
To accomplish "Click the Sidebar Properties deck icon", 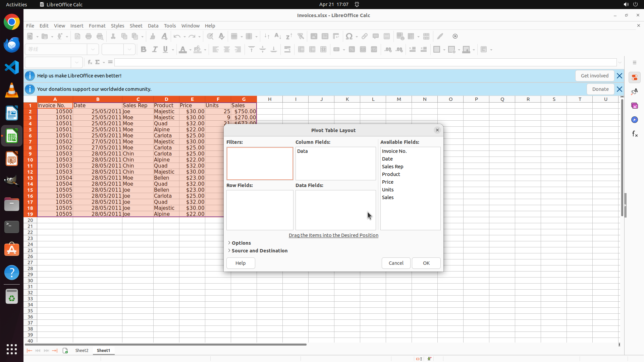I will pyautogui.click(x=634, y=77).
